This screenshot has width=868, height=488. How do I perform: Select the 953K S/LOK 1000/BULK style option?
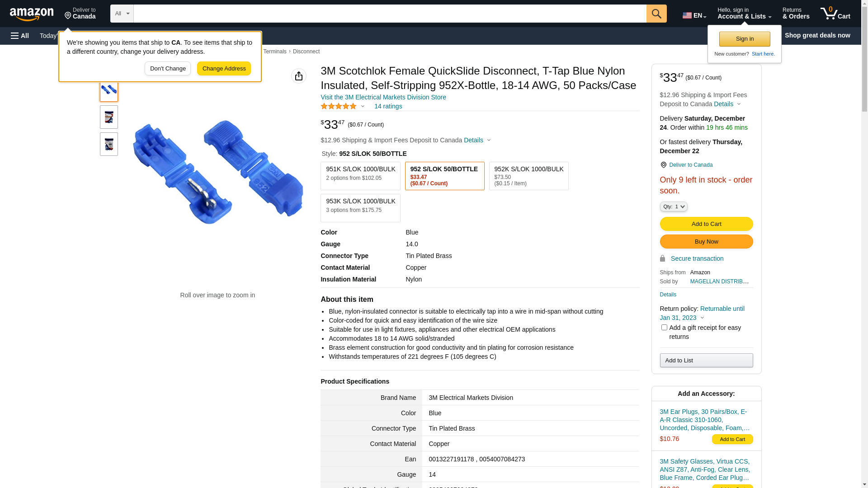coord(360,208)
